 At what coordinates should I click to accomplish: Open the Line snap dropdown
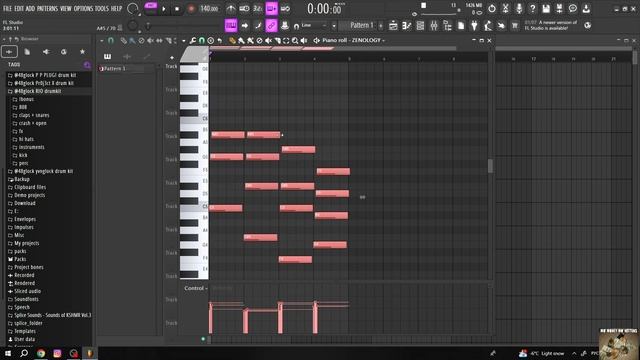click(x=313, y=25)
